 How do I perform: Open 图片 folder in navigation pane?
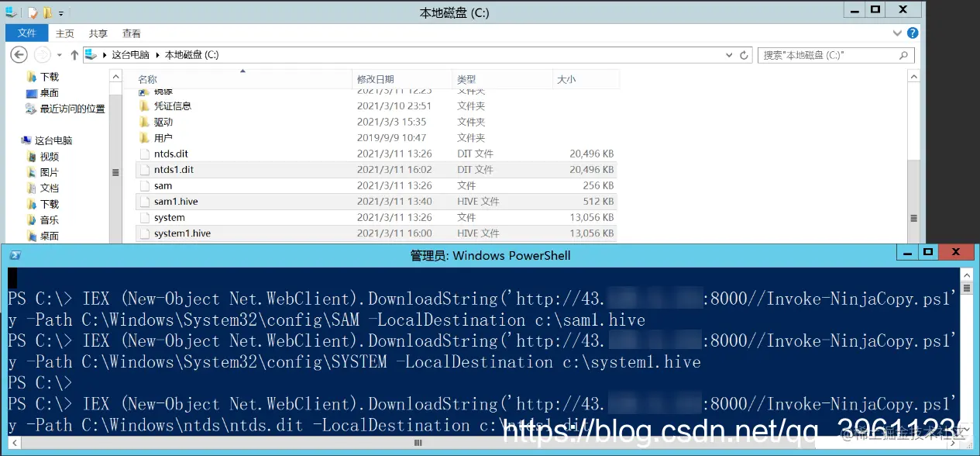pos(50,172)
